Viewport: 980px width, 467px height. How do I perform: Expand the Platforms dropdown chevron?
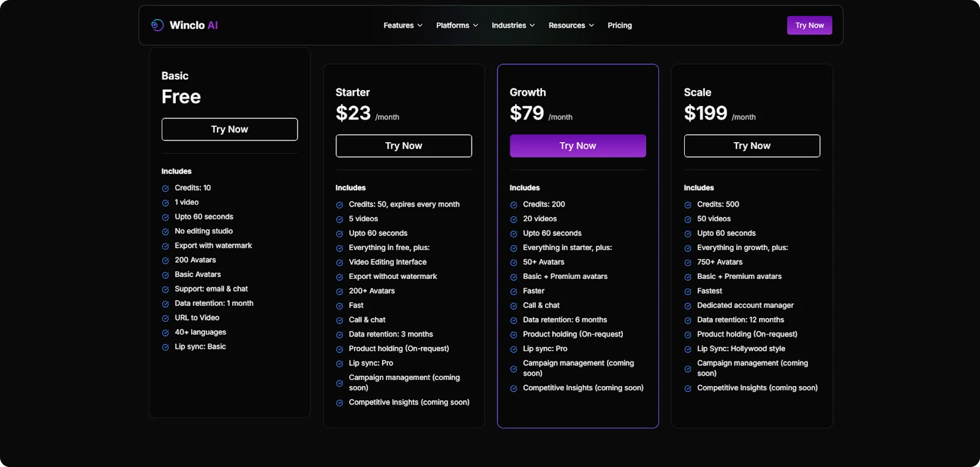[475, 26]
